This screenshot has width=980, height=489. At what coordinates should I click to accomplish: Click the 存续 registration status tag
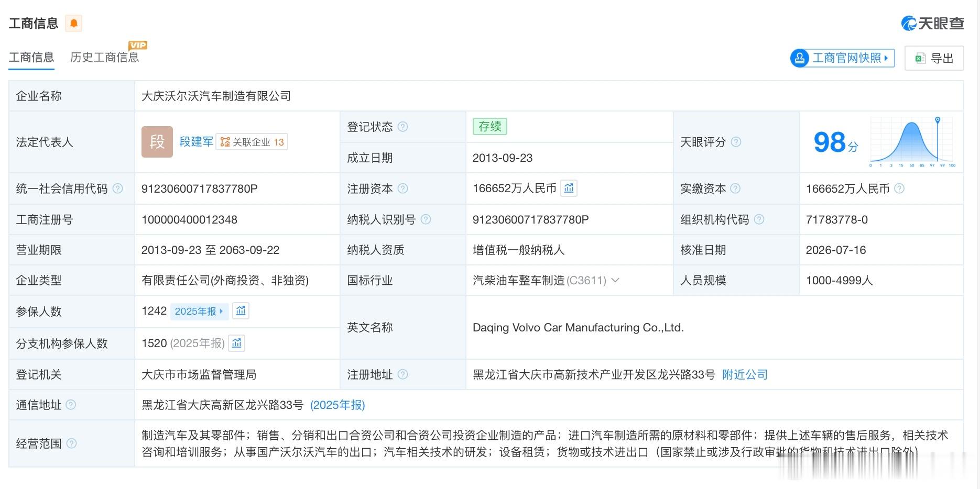[x=490, y=126]
